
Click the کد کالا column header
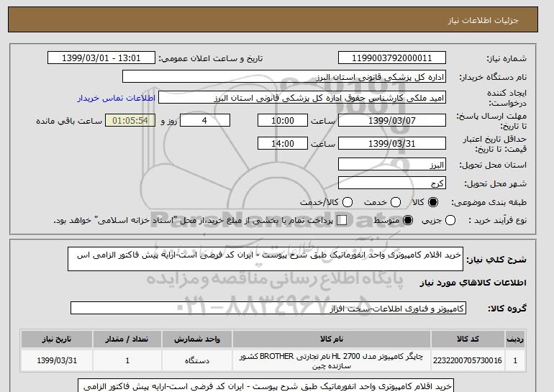click(468, 339)
